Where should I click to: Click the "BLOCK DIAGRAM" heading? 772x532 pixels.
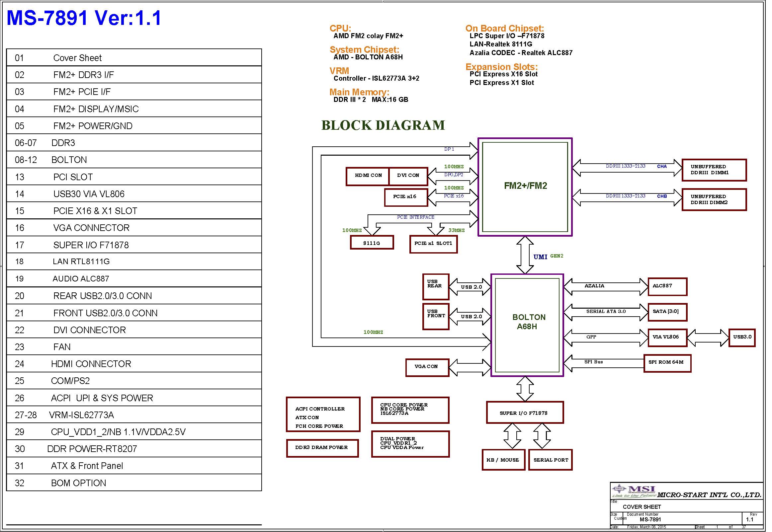pos(383,125)
